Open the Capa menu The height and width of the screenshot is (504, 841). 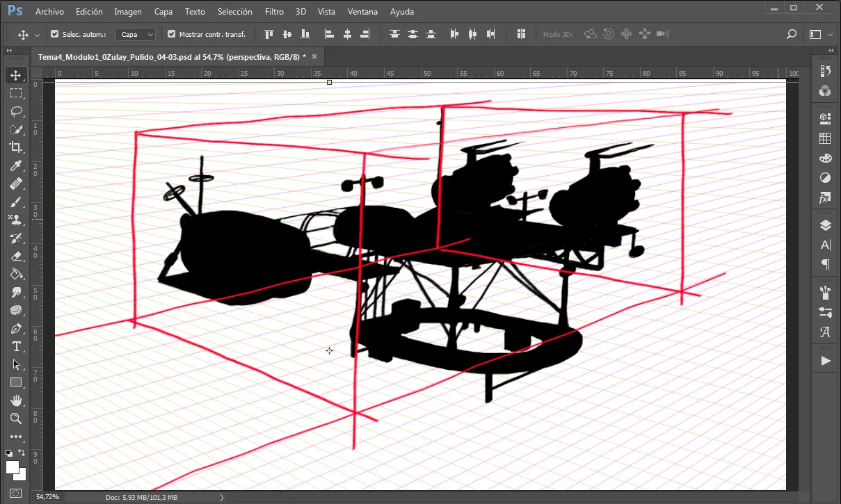tap(163, 12)
